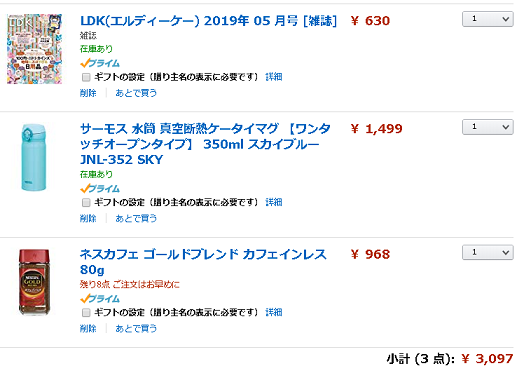The height and width of the screenshot is (373, 531).
Task: Enable gift setting for Thermos bottle
Action: (86, 203)
